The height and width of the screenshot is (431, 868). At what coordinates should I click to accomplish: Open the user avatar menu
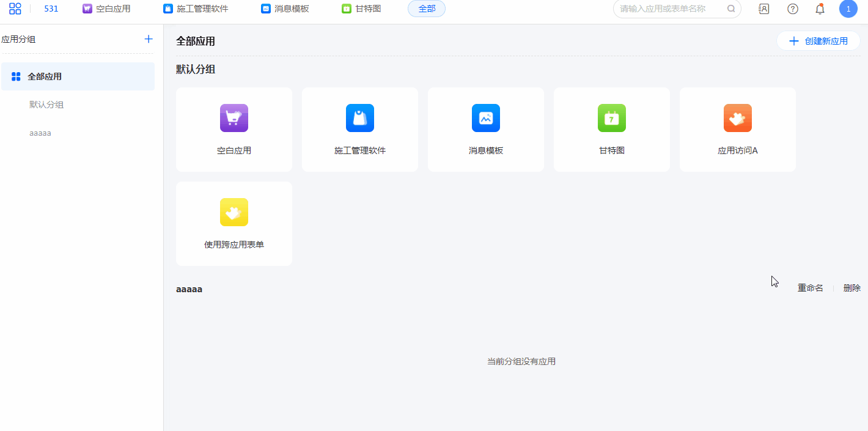pos(848,9)
